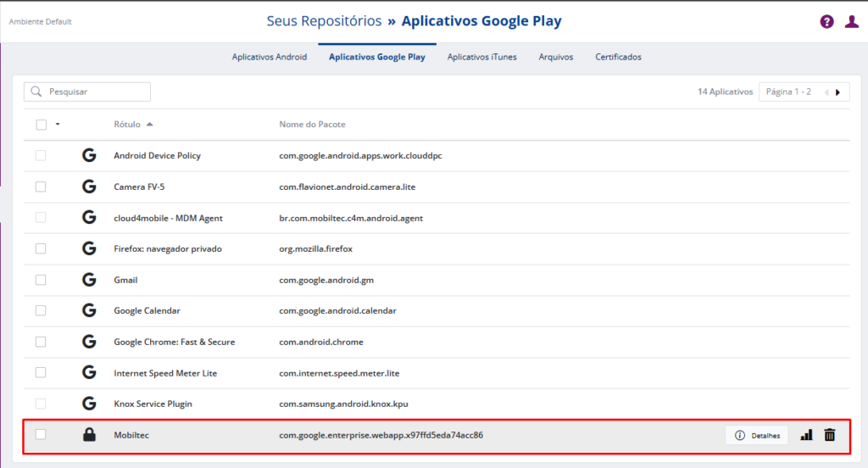868x468 pixels.
Task: Click package name com.android.chrome
Action: click(321, 342)
